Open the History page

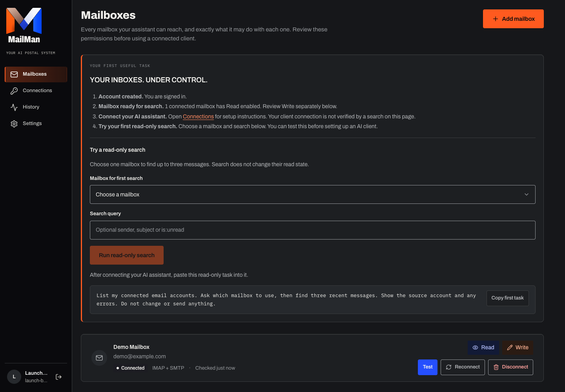point(36,107)
